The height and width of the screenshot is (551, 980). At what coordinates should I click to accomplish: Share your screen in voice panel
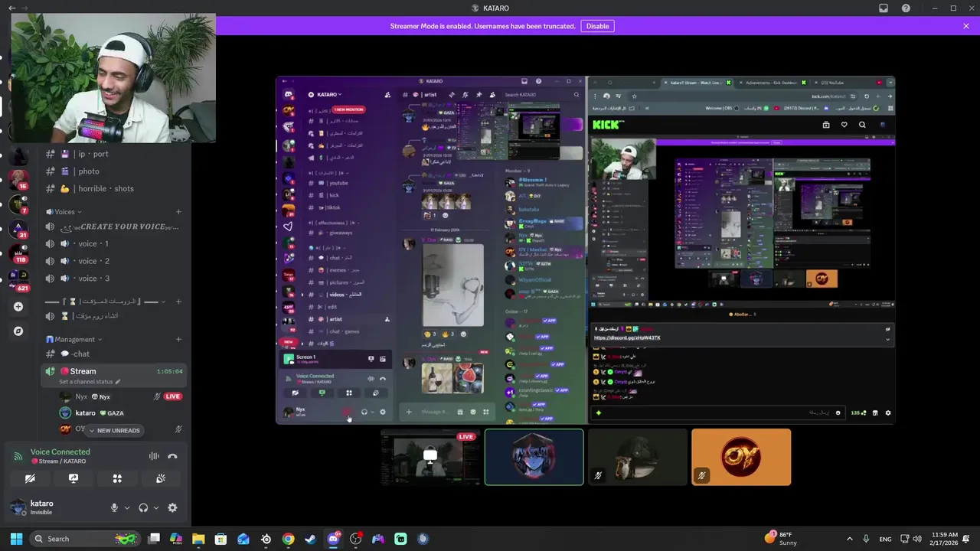(73, 478)
